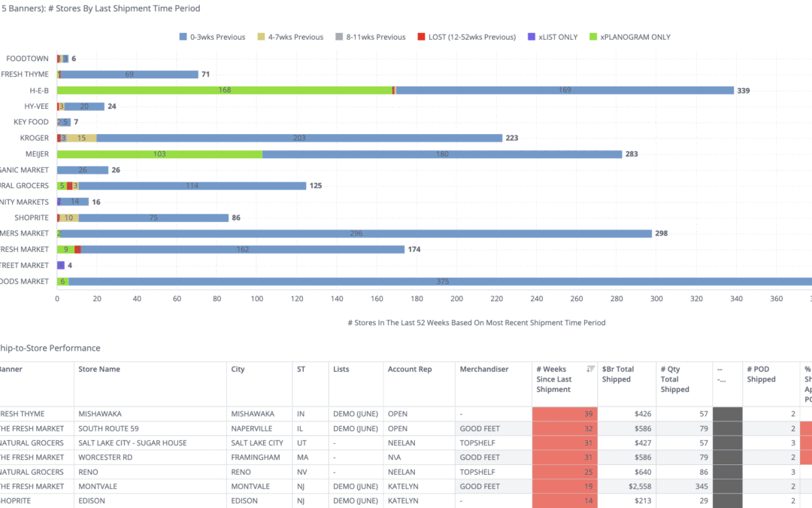The image size is (812, 508).
Task: Click MEIJER blue bar segment labeled 180
Action: 442,154
